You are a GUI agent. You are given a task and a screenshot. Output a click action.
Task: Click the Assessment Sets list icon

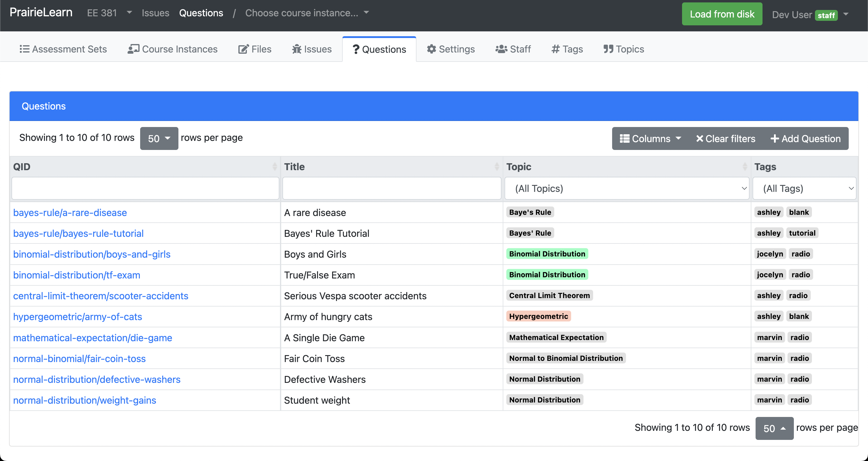point(24,49)
